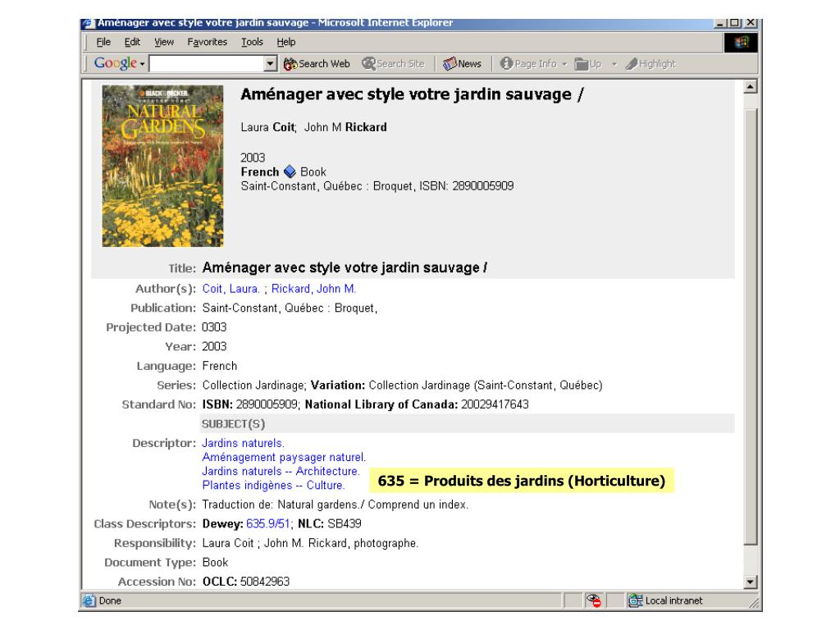Click the vertical scrollbar thumb
Viewport: 840px width, 630px height.
(751, 326)
